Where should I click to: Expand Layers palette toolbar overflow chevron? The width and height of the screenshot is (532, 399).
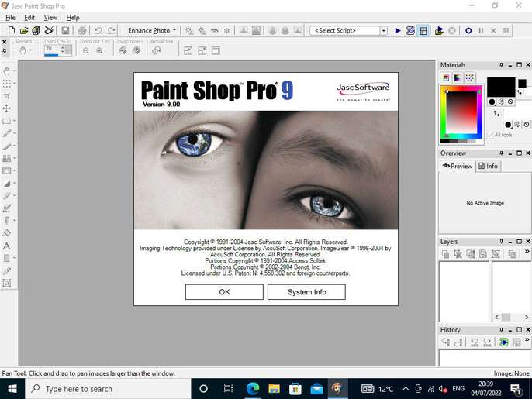(527, 252)
